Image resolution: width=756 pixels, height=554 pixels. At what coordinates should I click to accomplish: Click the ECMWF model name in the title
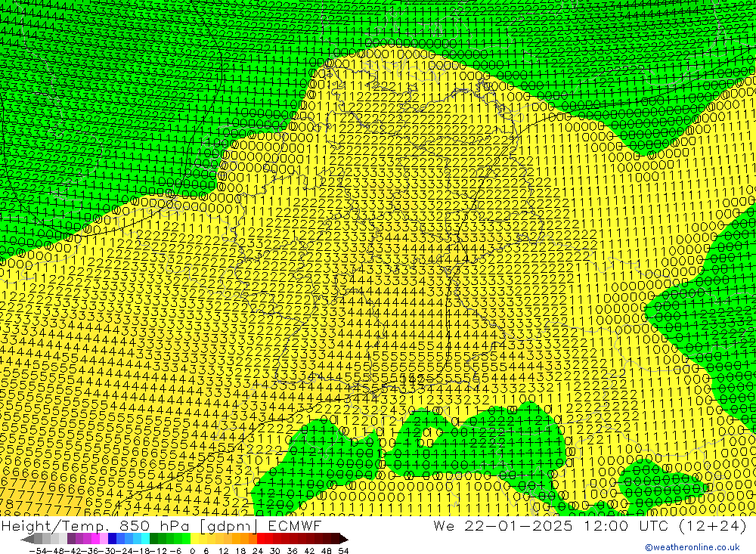click(294, 525)
